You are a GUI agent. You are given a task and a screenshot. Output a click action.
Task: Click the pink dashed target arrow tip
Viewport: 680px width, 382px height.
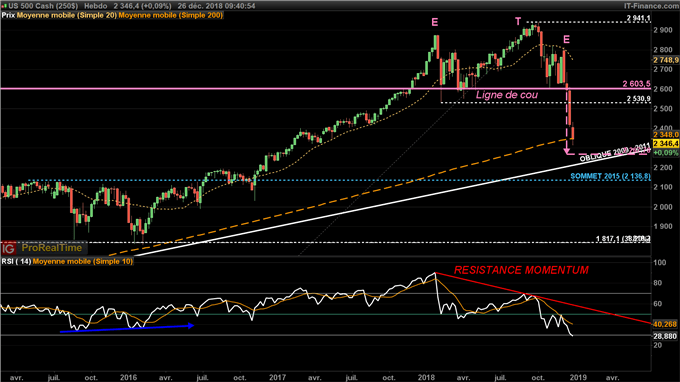567,151
